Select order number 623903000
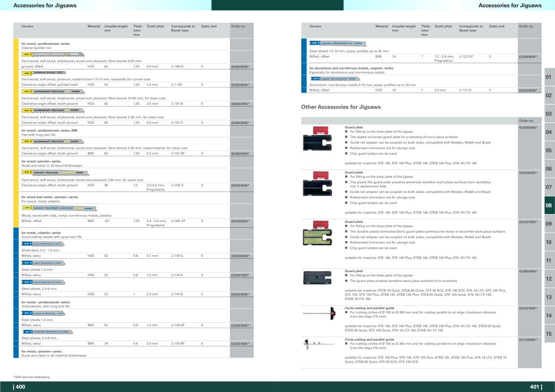Viewport: 555px width, 392px height. tap(240, 185)
